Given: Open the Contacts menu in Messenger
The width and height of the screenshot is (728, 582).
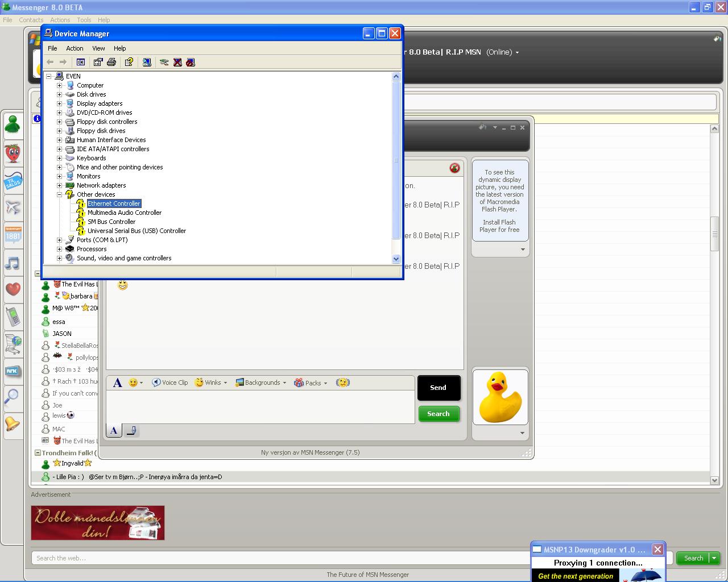Looking at the screenshot, I should [31, 20].
